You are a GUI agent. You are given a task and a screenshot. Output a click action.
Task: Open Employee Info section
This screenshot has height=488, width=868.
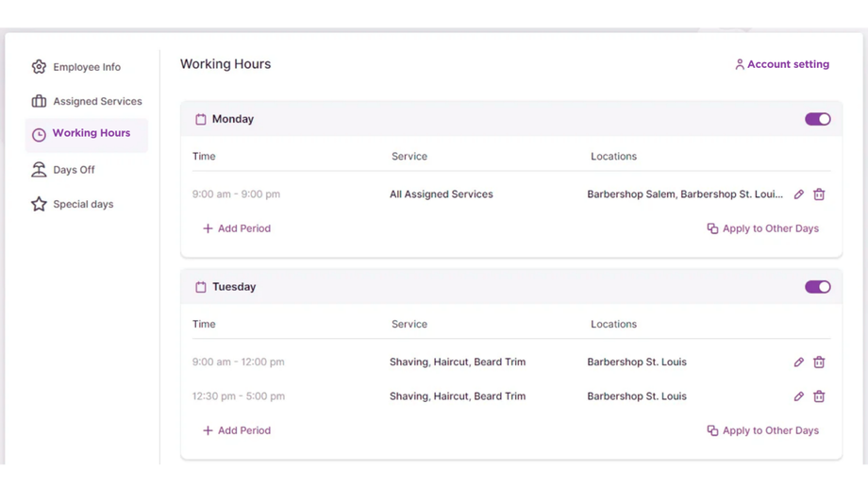(x=86, y=67)
